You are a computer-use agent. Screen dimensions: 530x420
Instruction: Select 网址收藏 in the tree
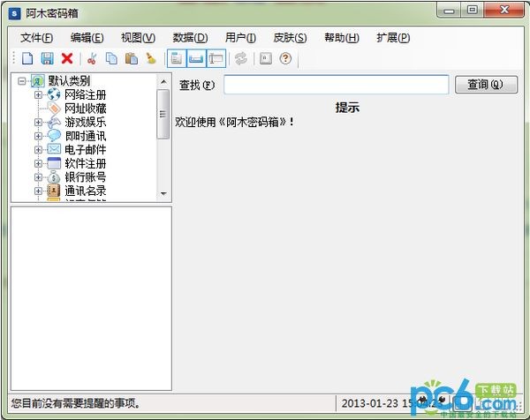(86, 109)
